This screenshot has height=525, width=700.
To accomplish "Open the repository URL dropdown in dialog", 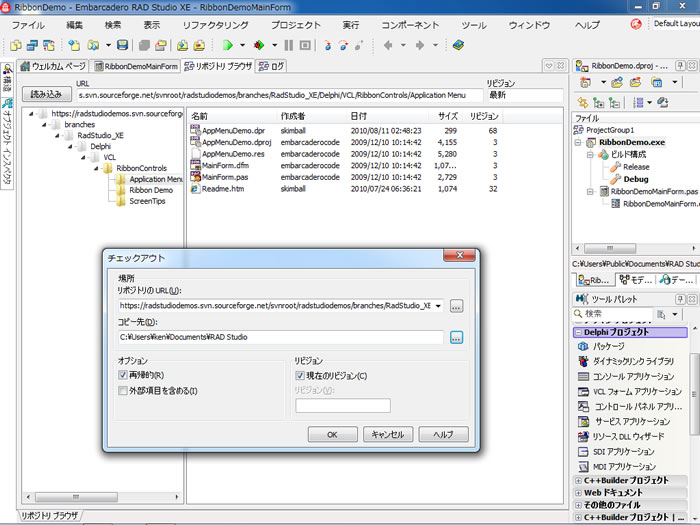I will (439, 306).
